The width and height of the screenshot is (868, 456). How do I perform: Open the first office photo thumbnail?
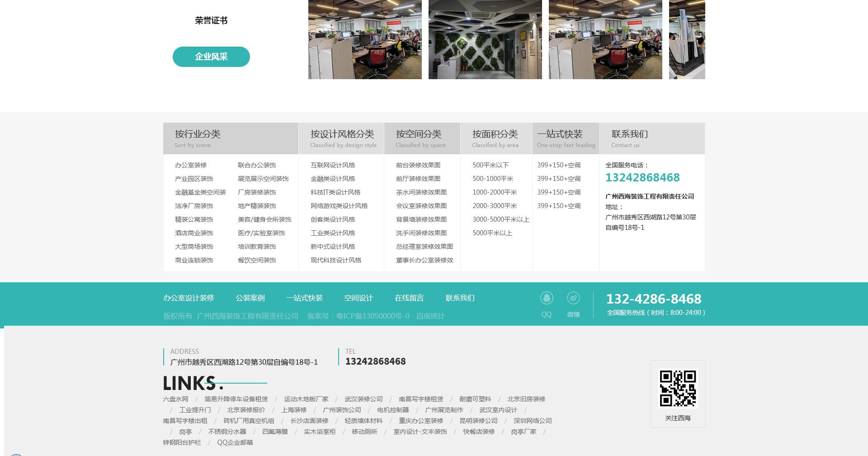click(x=365, y=39)
